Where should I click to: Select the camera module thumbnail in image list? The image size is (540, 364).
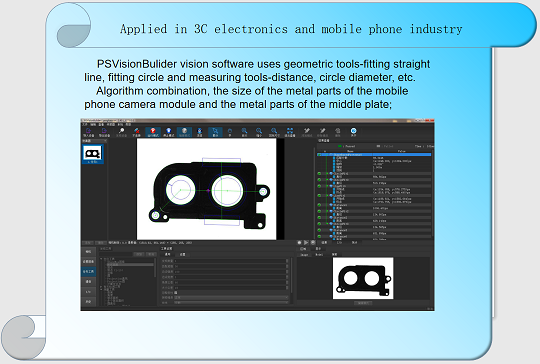coord(93,154)
